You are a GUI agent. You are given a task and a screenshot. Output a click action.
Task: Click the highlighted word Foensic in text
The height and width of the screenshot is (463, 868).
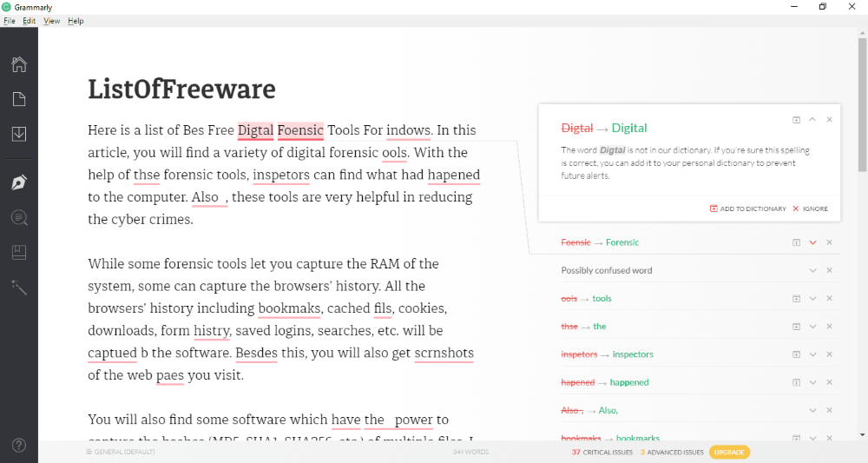300,130
